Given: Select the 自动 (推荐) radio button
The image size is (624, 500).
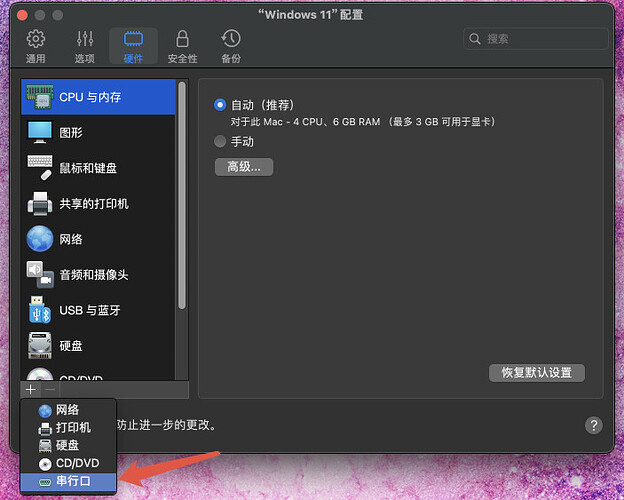Looking at the screenshot, I should [x=220, y=105].
